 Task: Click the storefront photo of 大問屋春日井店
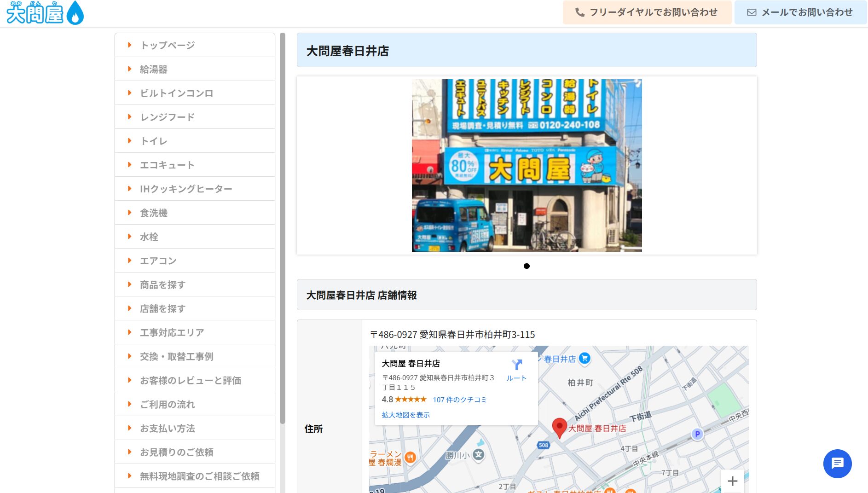point(527,165)
